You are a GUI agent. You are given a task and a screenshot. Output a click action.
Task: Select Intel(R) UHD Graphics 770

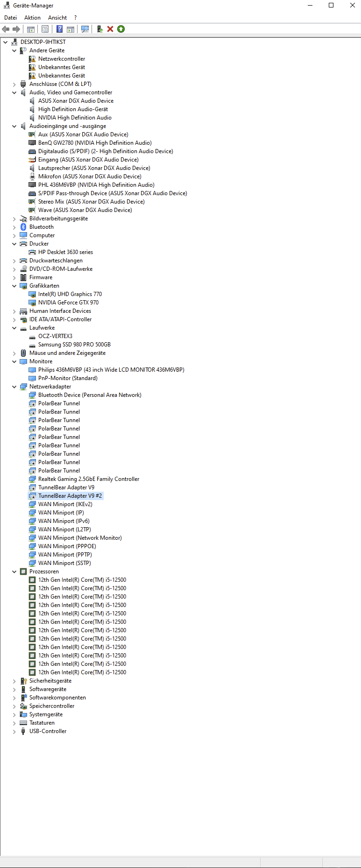pyautogui.click(x=70, y=294)
